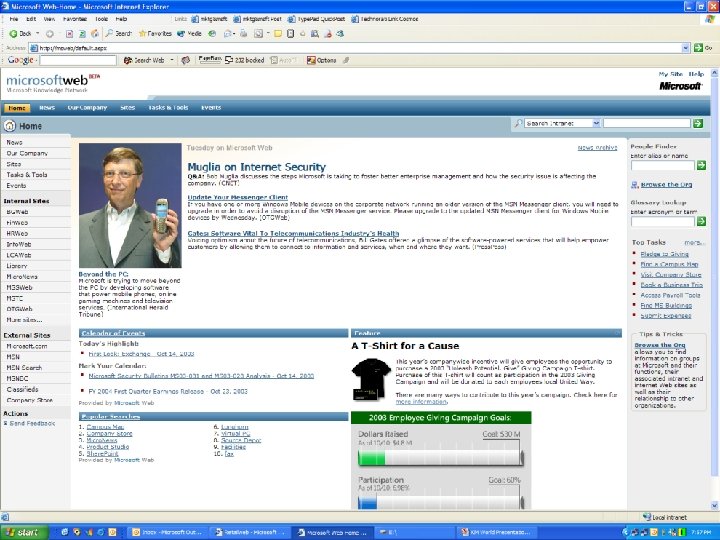Click Send Feedback under Actions

32,423
